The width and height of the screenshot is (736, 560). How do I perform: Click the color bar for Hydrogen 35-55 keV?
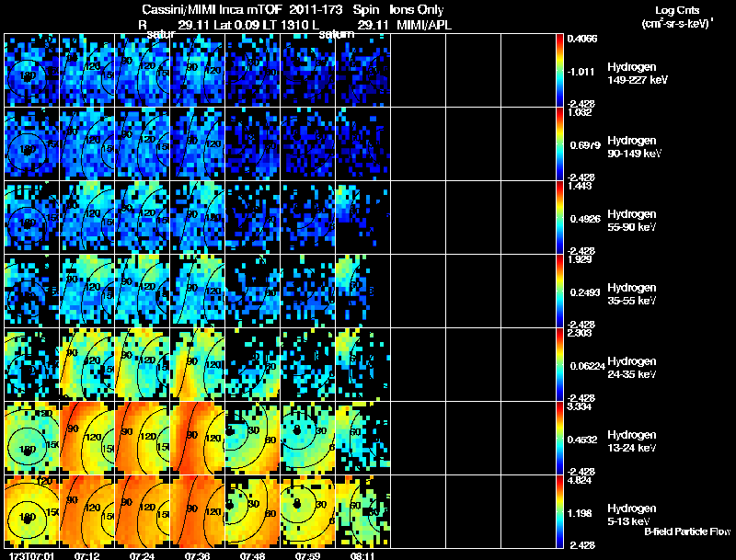(559, 291)
